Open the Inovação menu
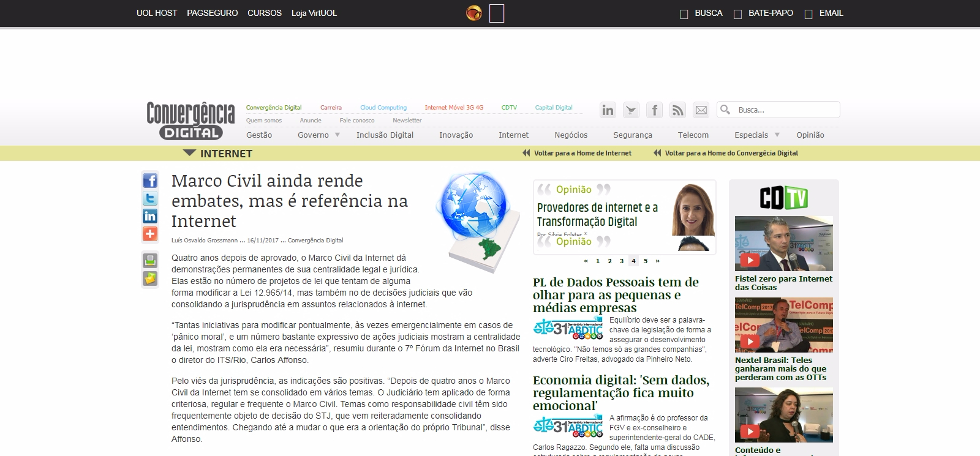The height and width of the screenshot is (456, 980). tap(456, 135)
